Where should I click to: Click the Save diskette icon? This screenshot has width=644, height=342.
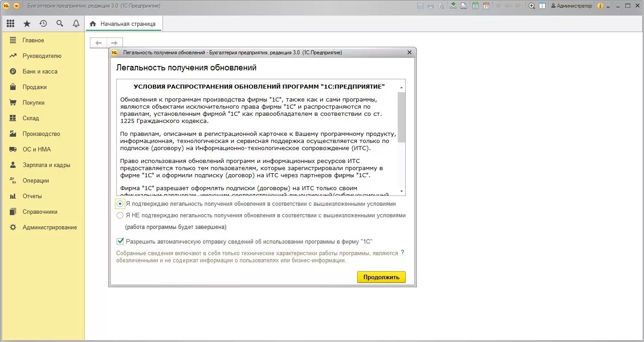point(420,6)
